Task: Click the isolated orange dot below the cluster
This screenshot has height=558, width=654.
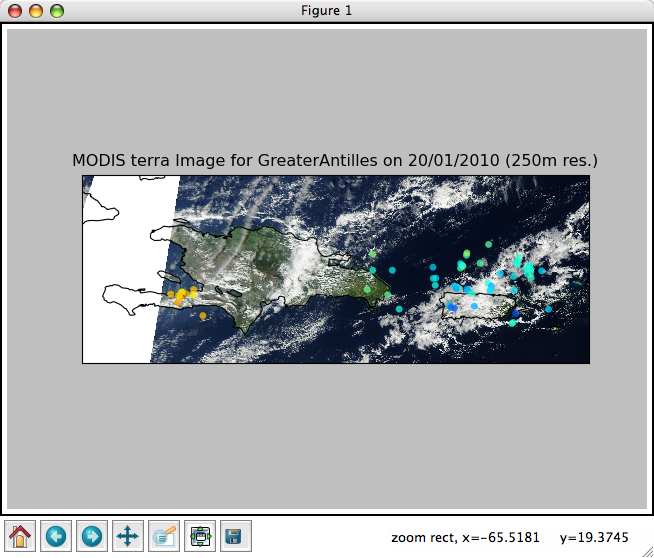Action: pyautogui.click(x=204, y=316)
